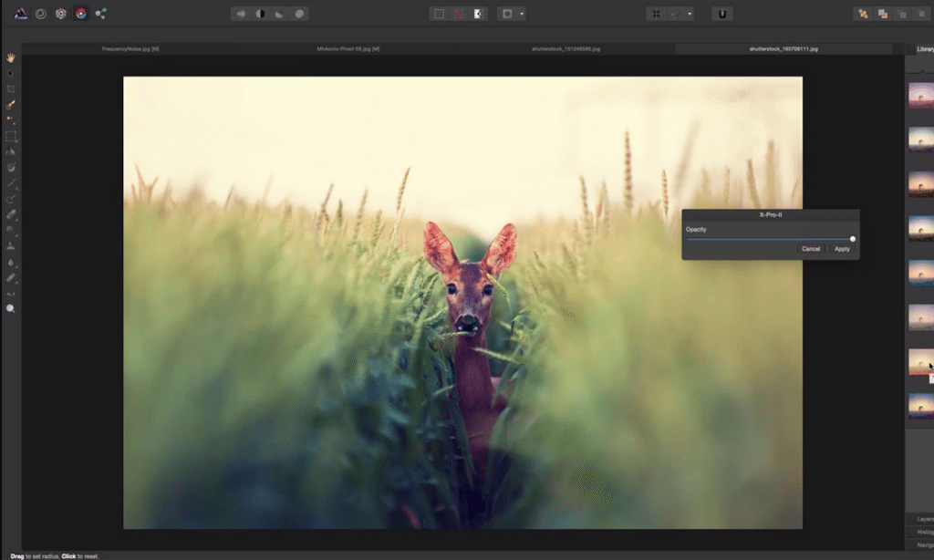Image resolution: width=934 pixels, height=560 pixels.
Task: Open the Develop persona icon
Action: click(60, 13)
